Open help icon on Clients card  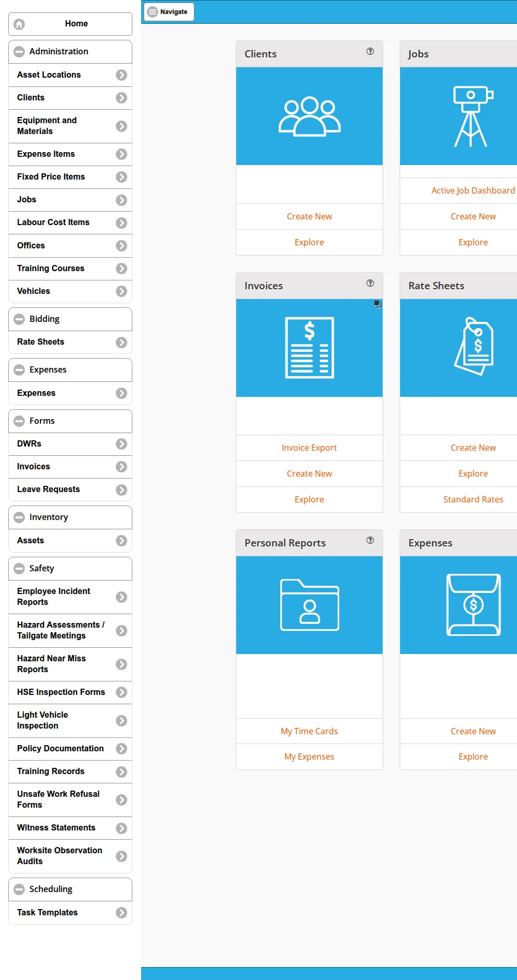pos(370,51)
